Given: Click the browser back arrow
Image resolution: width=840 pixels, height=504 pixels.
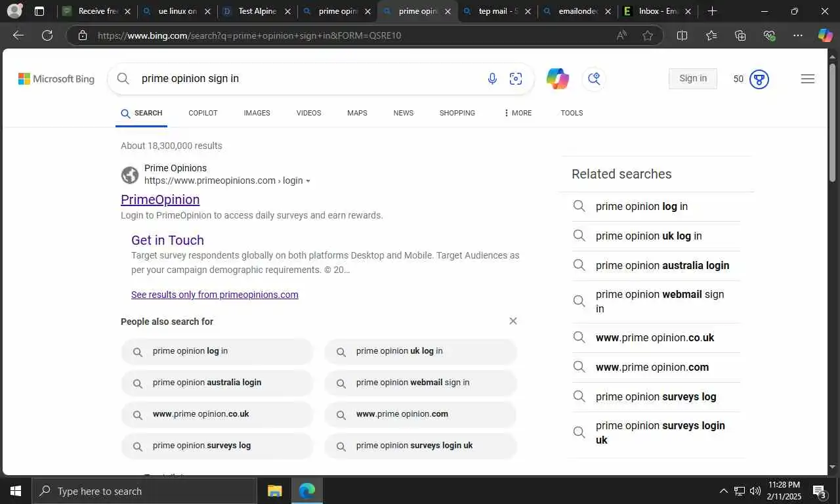Looking at the screenshot, I should coord(18,35).
